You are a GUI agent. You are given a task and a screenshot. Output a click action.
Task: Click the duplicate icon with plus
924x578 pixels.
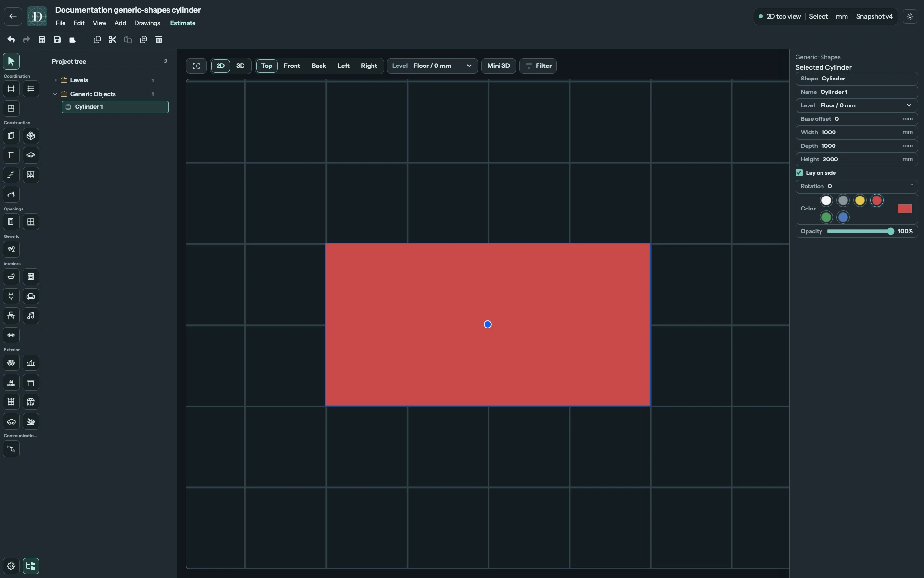[x=143, y=39]
